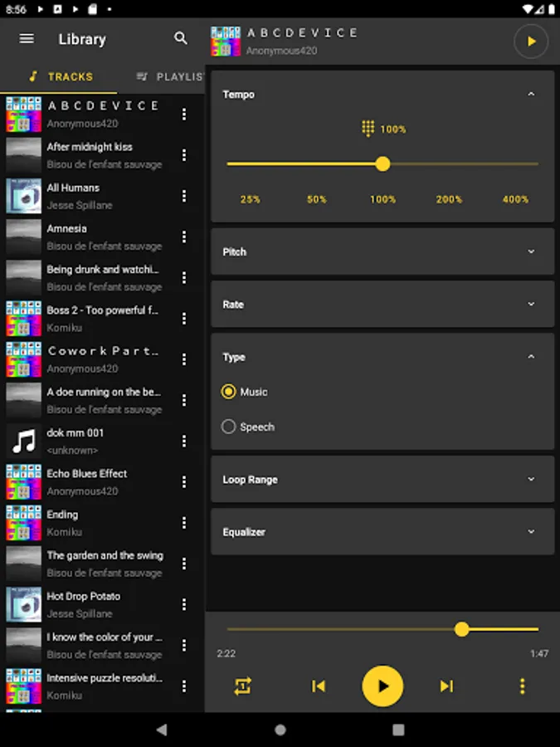Viewport: 560px width, 747px height.
Task: Open player overflow menu at bottom right
Action: [x=522, y=686]
